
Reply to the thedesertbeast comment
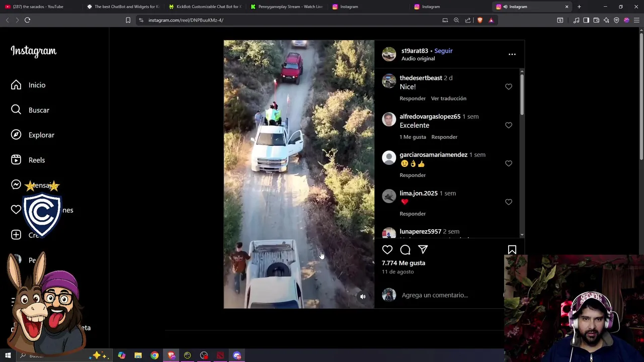pyautogui.click(x=413, y=99)
